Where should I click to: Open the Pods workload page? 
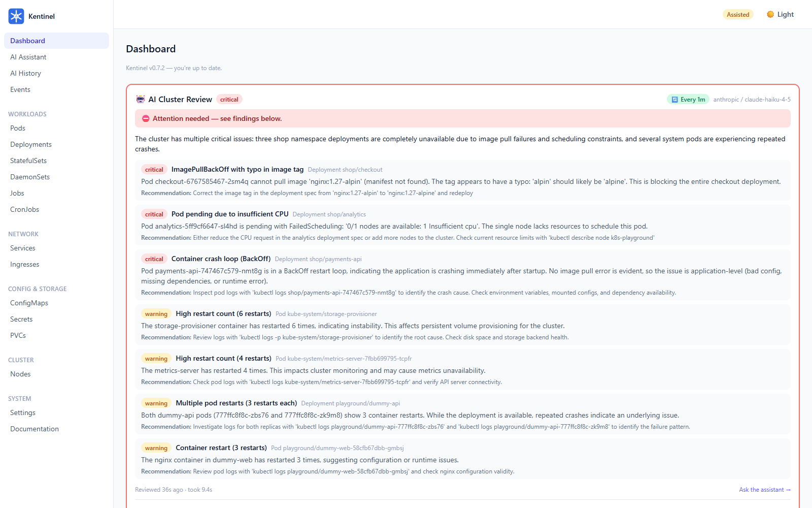(x=56, y=128)
